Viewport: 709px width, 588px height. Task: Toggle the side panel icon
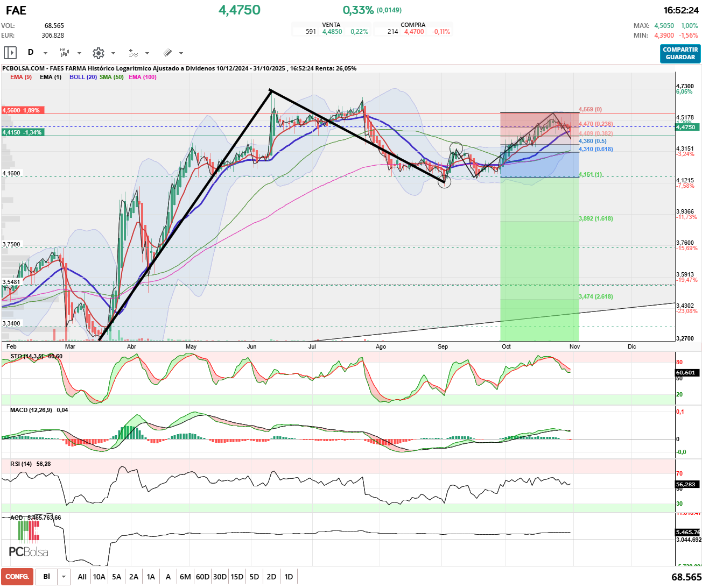[10, 53]
